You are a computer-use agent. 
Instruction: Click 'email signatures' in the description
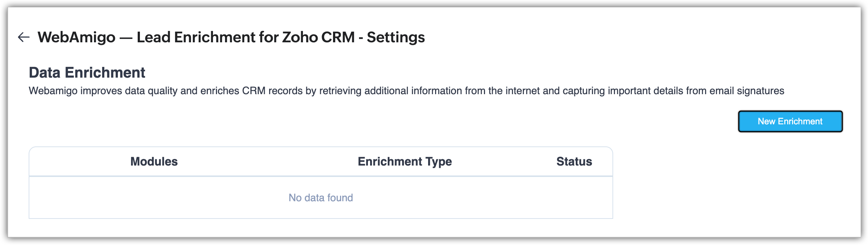746,91
